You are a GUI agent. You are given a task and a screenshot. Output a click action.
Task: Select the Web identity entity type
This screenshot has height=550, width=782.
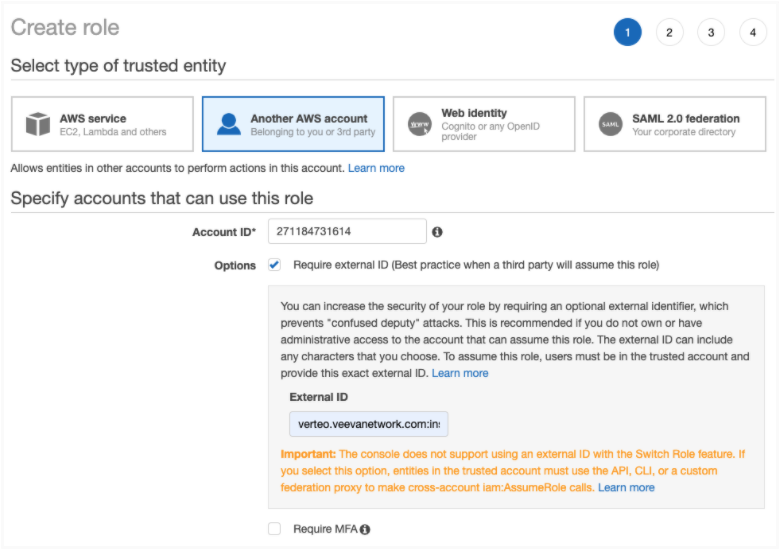[x=484, y=124]
